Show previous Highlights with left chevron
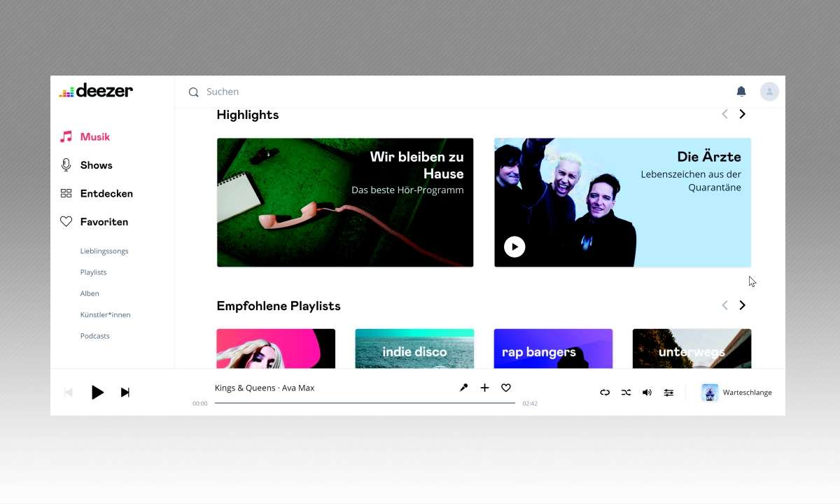 724,114
